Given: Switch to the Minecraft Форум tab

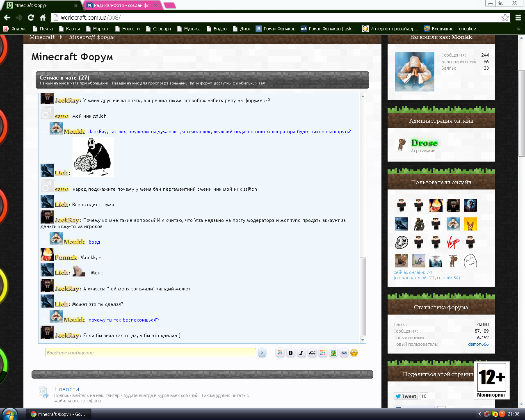Looking at the screenshot, I should pyautogui.click(x=41, y=5).
